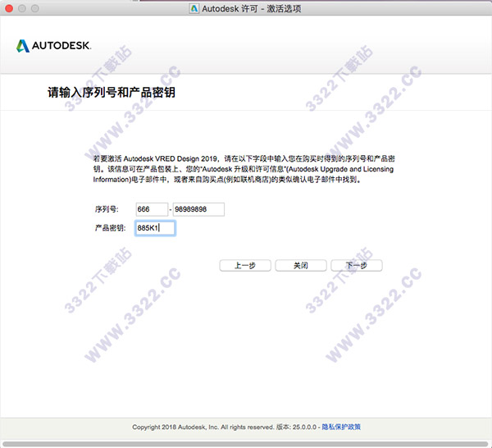
Task: Click the 序列号 label text
Action: click(x=107, y=209)
